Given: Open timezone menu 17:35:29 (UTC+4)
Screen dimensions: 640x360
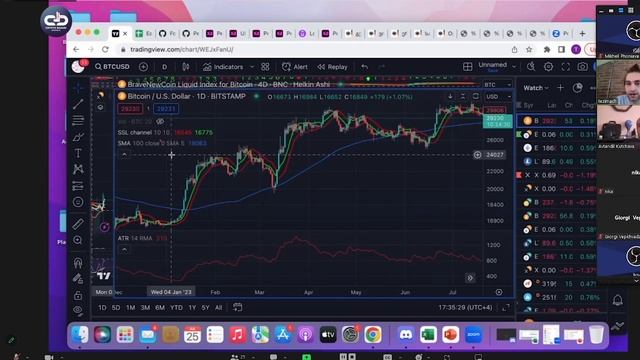Looking at the screenshot, I should 465,307.
